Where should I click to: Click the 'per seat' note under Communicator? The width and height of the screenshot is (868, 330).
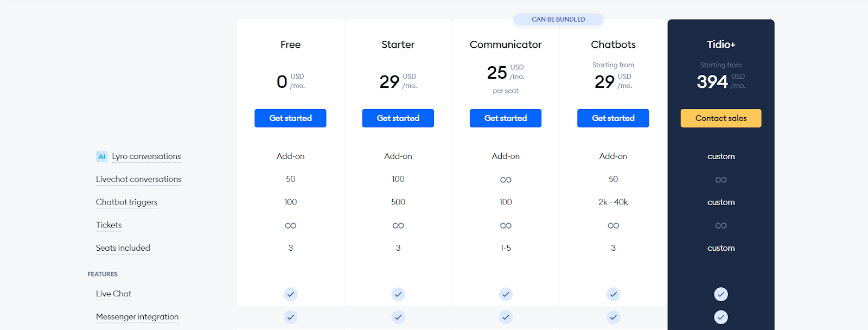506,91
